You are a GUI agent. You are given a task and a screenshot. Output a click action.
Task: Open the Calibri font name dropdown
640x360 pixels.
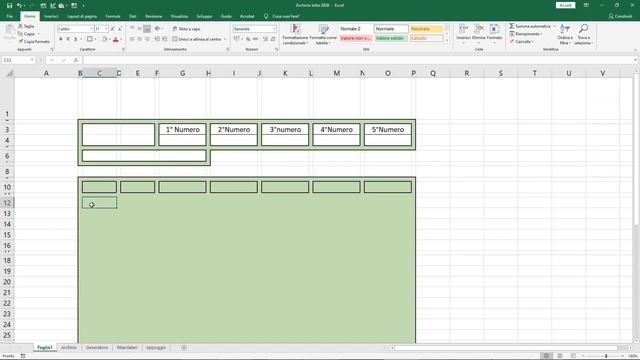91,29
